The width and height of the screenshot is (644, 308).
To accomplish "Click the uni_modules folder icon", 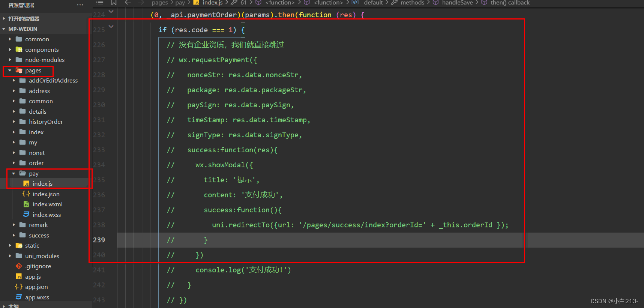I will pyautogui.click(x=19, y=256).
